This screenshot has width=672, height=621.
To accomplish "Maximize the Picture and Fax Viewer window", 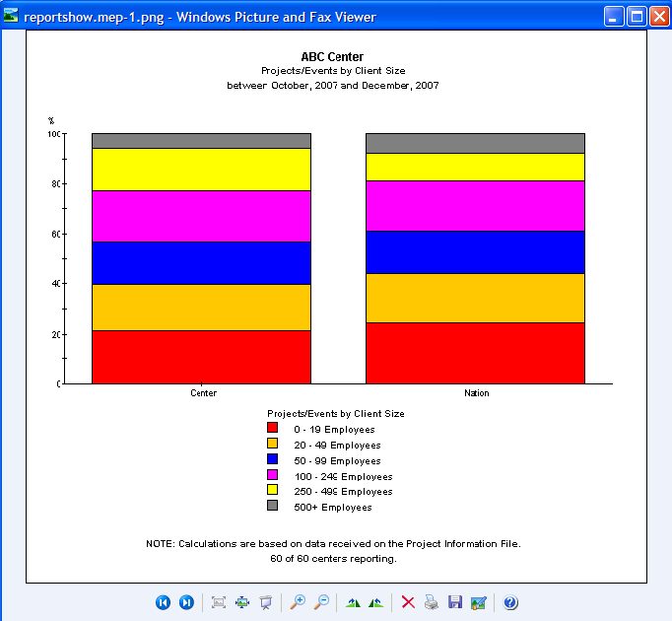I will pyautogui.click(x=637, y=17).
